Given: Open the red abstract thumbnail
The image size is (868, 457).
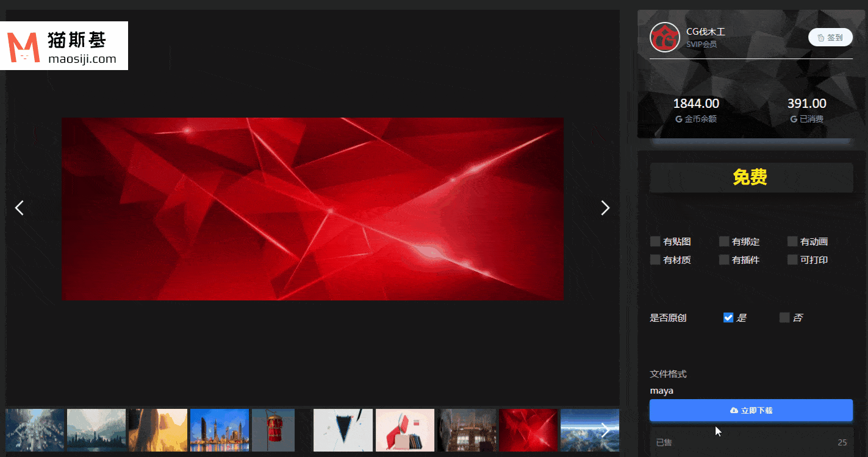Looking at the screenshot, I should point(528,430).
